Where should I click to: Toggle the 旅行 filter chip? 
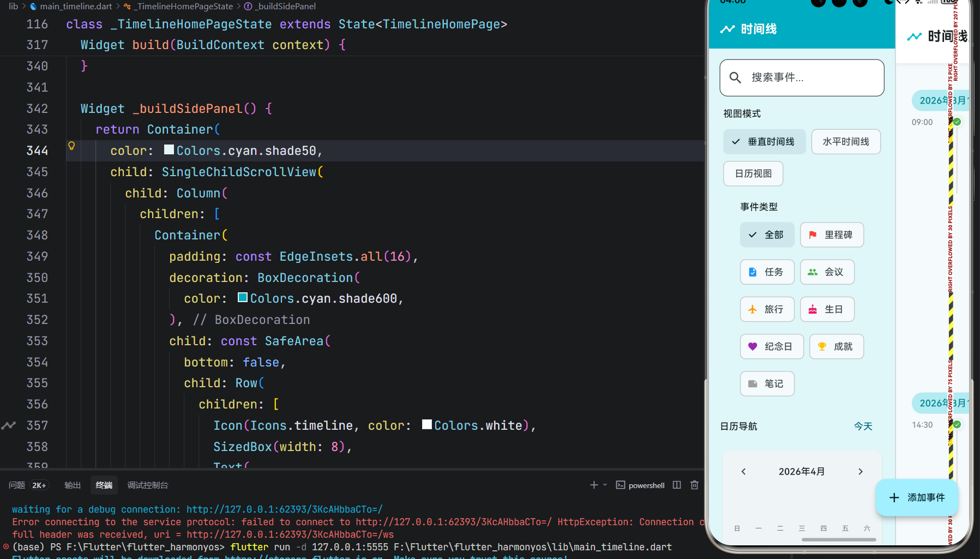click(767, 309)
